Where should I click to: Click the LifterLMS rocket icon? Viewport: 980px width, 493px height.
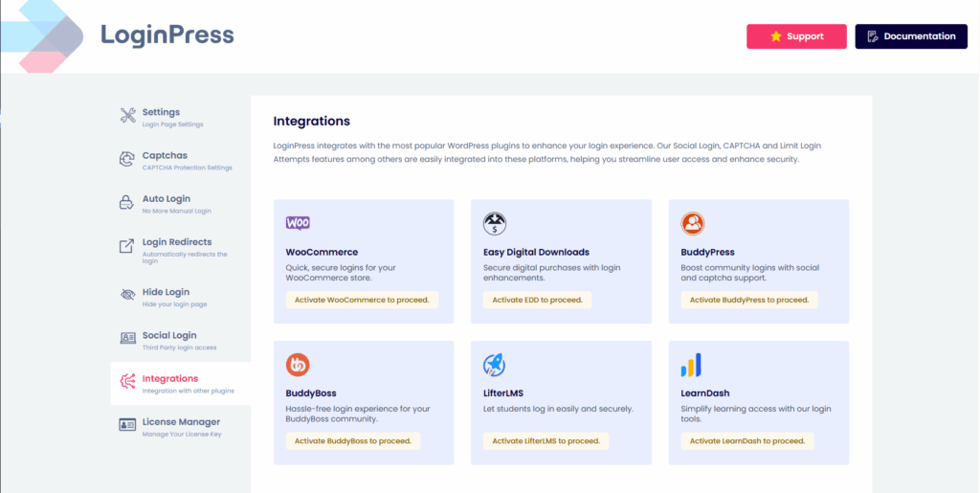click(495, 365)
